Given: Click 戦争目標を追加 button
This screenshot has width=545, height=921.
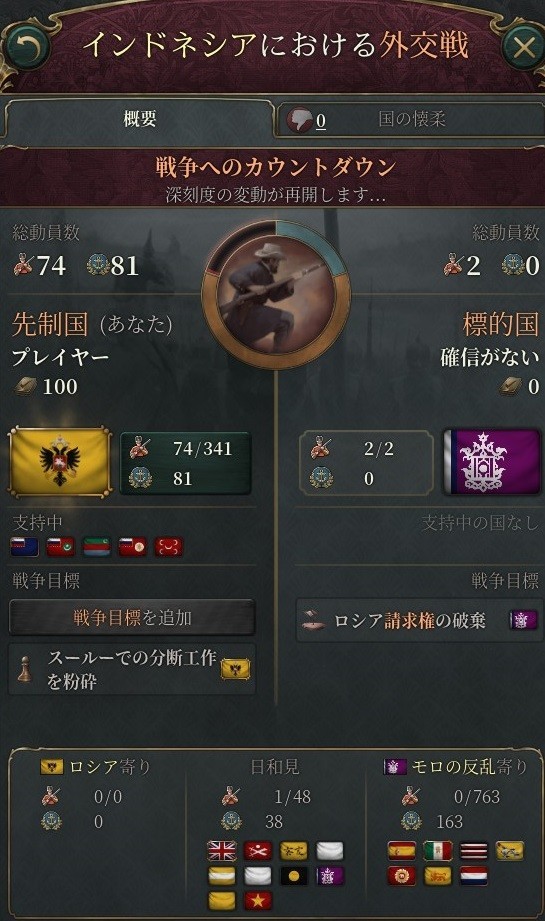Looking at the screenshot, I should [x=132, y=617].
